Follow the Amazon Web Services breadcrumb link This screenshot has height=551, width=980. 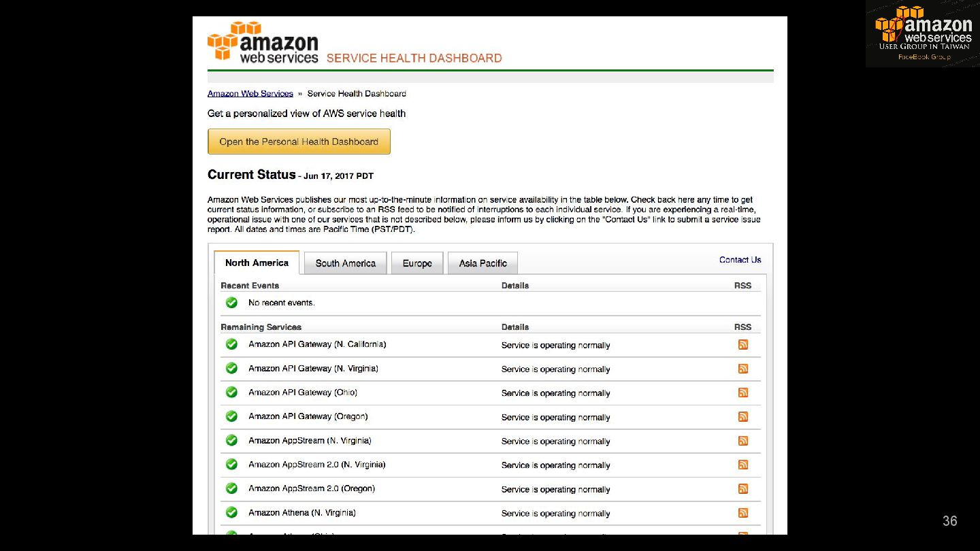click(250, 94)
